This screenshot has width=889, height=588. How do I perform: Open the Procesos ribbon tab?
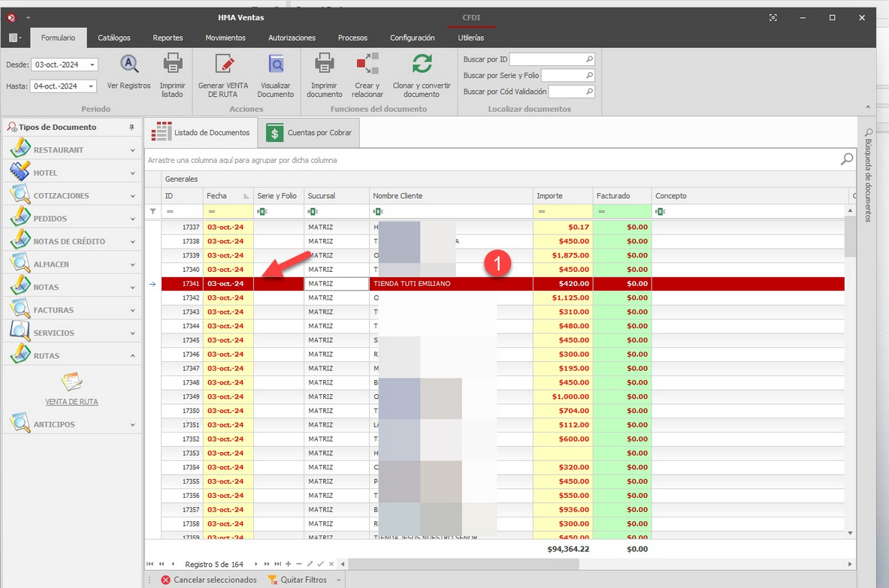click(352, 38)
